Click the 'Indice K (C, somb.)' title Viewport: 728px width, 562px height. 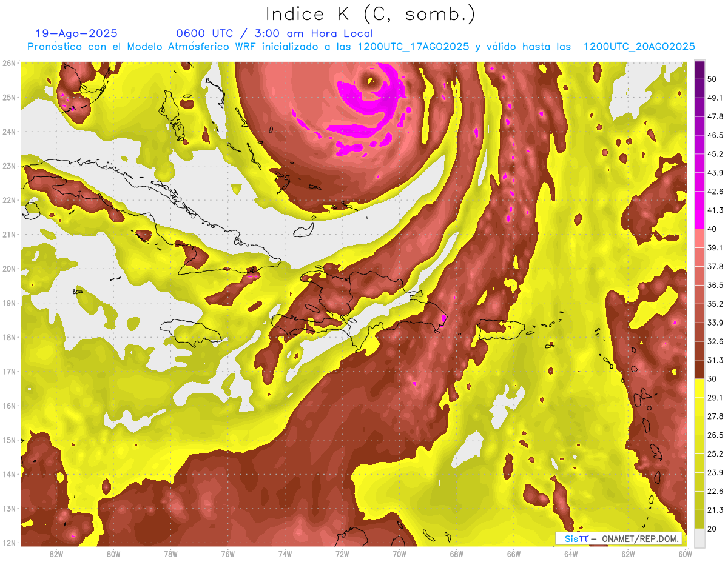tap(371, 14)
